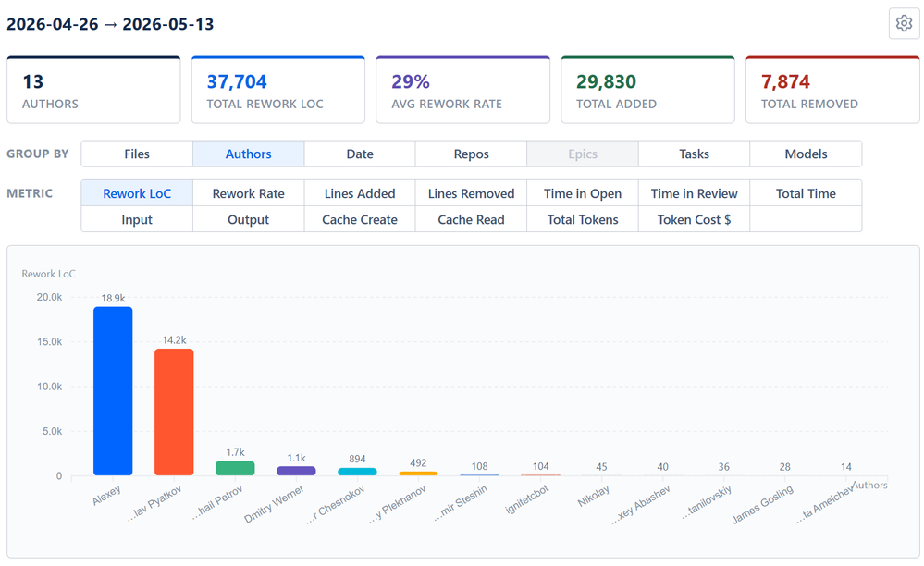Viewport: 924px width, 566px height.
Task: Open the Total Rework LOC card
Action: point(278,90)
